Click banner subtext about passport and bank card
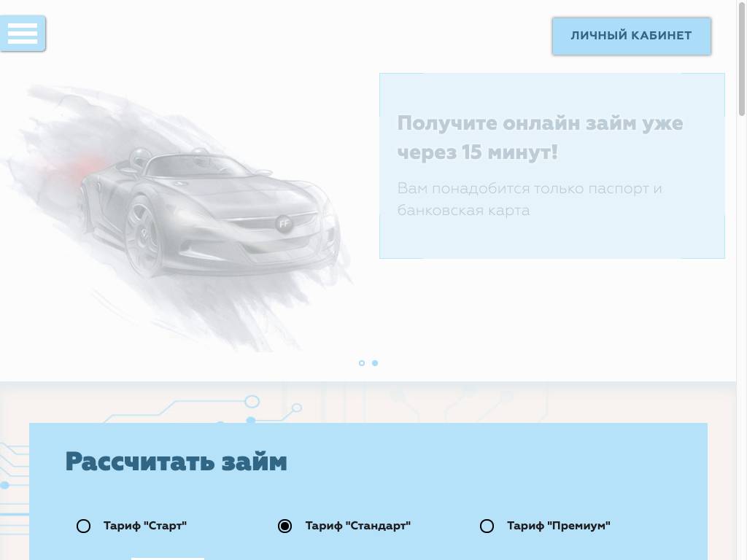Image resolution: width=747 pixels, height=560 pixels. [530, 199]
